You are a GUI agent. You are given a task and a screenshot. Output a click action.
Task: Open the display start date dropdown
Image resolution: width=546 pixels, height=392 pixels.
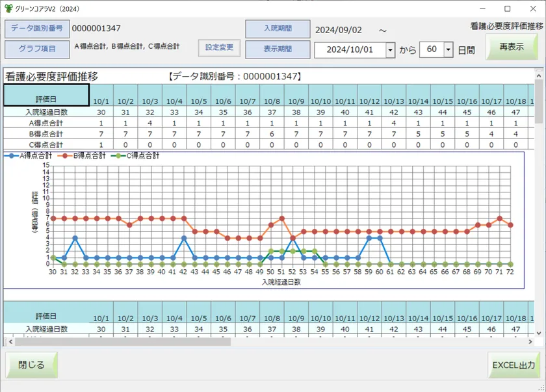(391, 49)
